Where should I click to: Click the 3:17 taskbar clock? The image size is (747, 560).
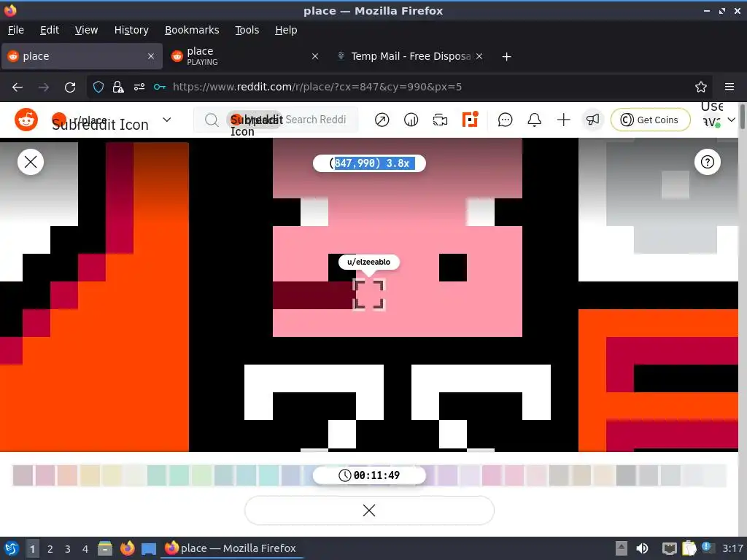click(x=732, y=548)
